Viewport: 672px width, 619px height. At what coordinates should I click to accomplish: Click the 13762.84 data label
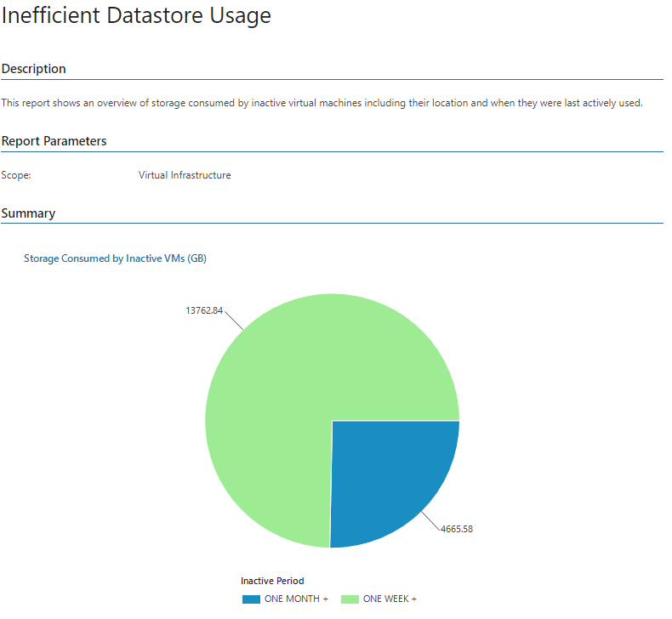204,310
